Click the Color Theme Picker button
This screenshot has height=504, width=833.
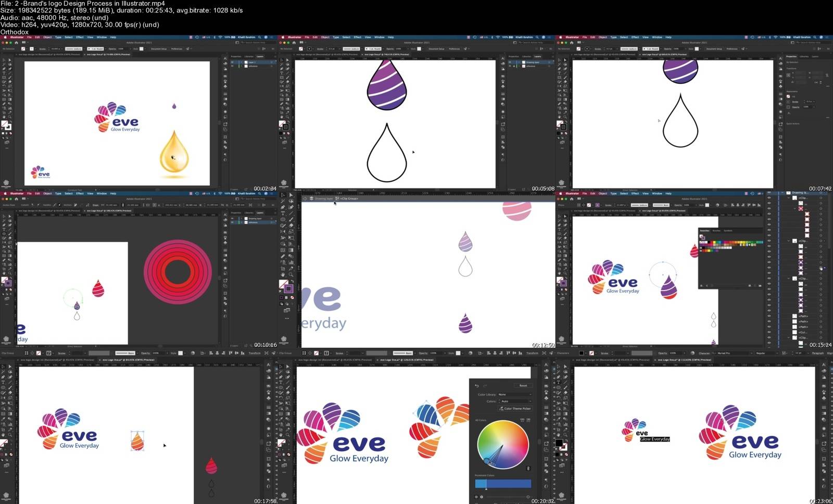[x=515, y=409]
